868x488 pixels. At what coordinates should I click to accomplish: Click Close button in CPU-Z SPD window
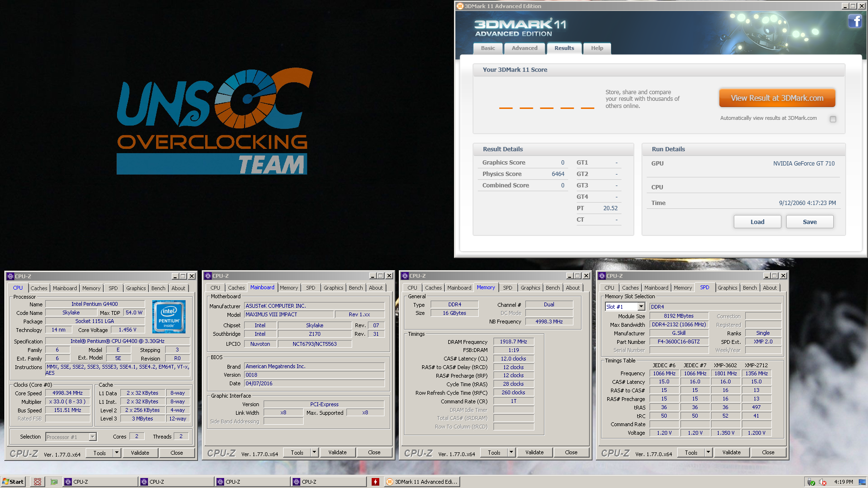(768, 452)
